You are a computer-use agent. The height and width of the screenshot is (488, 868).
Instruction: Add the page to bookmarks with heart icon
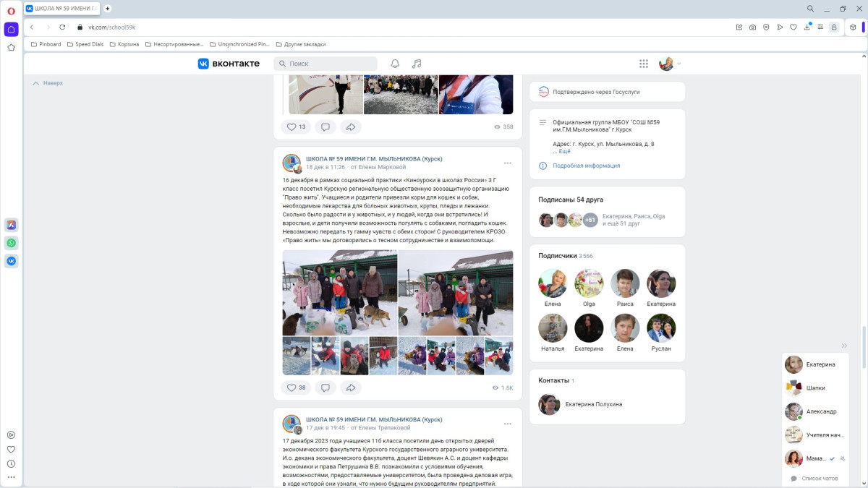point(793,27)
